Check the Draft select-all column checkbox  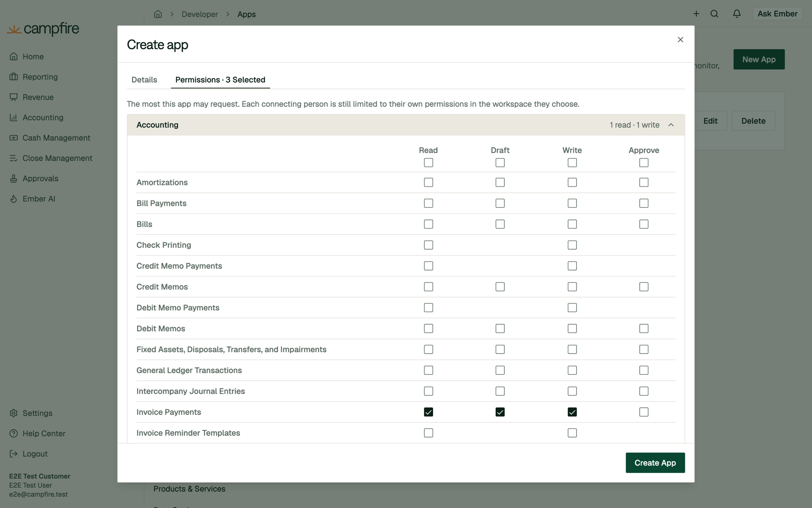pyautogui.click(x=500, y=163)
